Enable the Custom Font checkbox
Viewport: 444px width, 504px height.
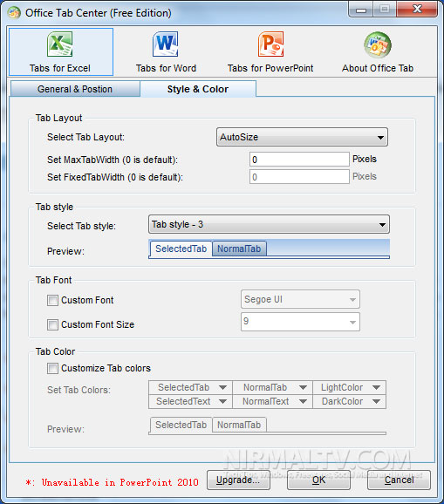(52, 300)
